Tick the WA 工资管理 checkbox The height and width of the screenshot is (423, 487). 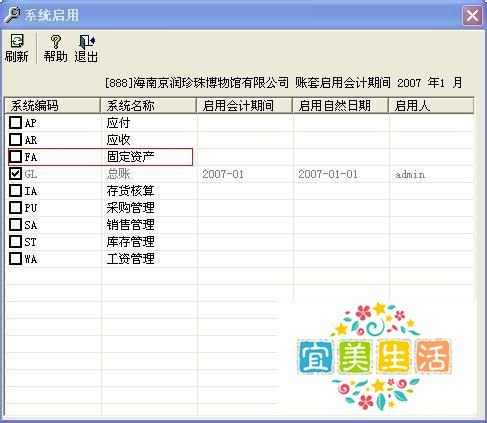(x=15, y=259)
